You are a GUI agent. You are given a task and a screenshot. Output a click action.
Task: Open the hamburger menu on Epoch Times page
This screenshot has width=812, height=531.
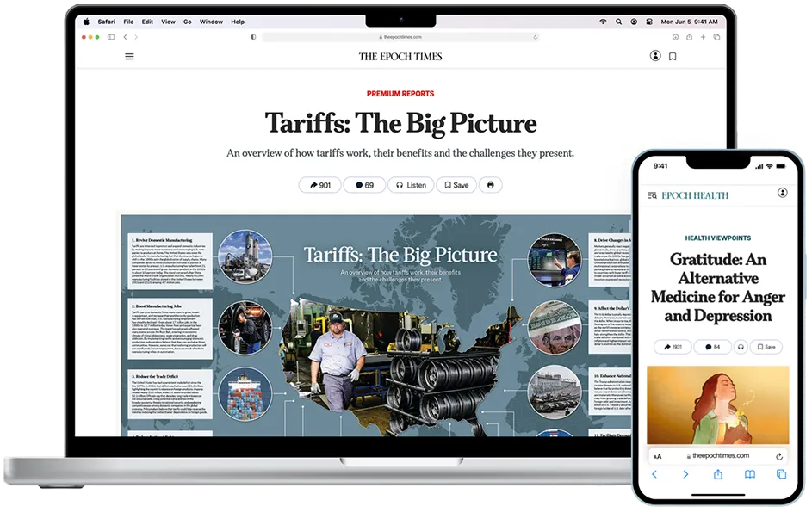click(129, 57)
